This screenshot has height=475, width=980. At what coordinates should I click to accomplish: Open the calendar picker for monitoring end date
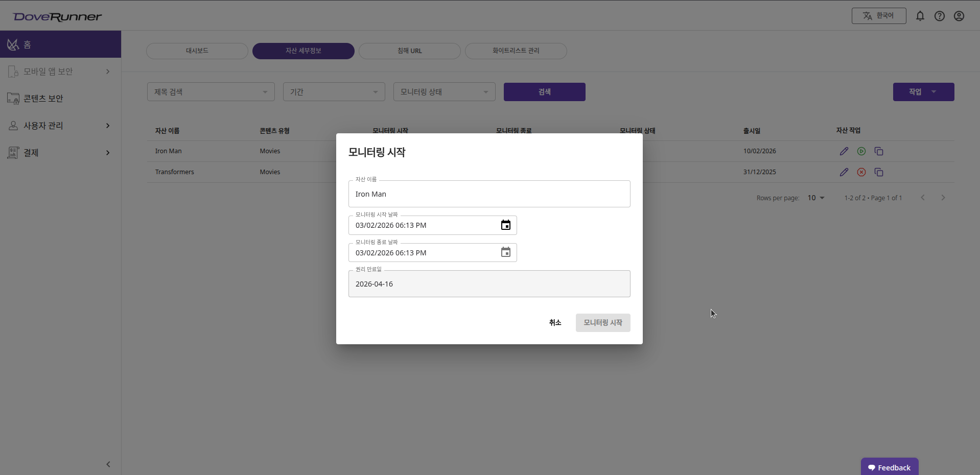pyautogui.click(x=505, y=252)
